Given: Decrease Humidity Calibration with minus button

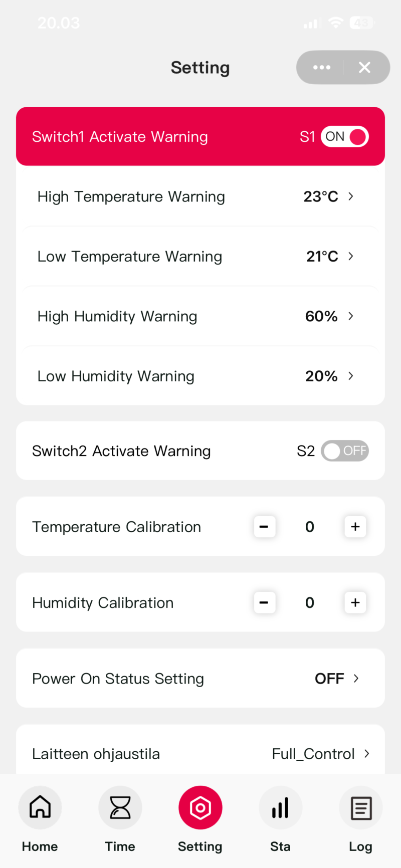Looking at the screenshot, I should point(264,602).
